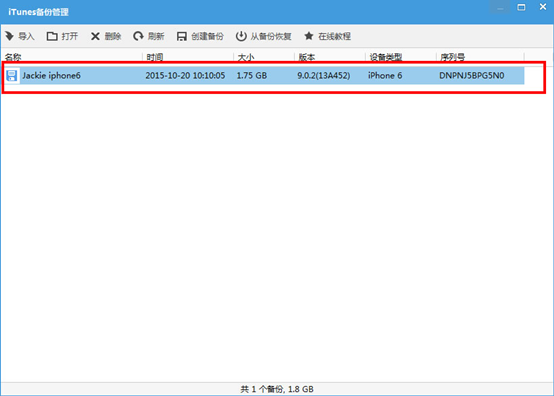The image size is (554, 396).
Task: Click the 删除 label text
Action: point(113,36)
